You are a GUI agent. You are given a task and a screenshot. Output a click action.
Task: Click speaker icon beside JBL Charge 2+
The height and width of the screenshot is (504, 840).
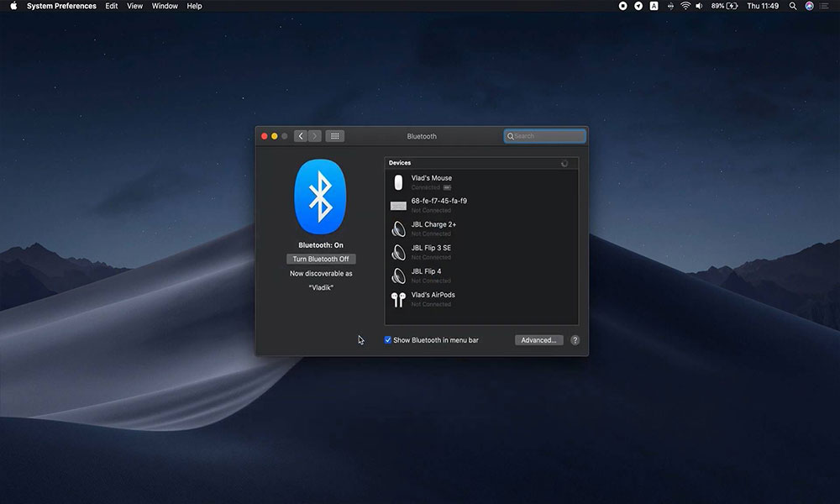click(x=398, y=229)
